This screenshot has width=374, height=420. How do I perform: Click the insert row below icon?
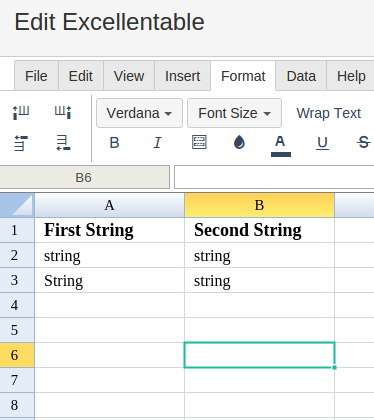click(63, 143)
